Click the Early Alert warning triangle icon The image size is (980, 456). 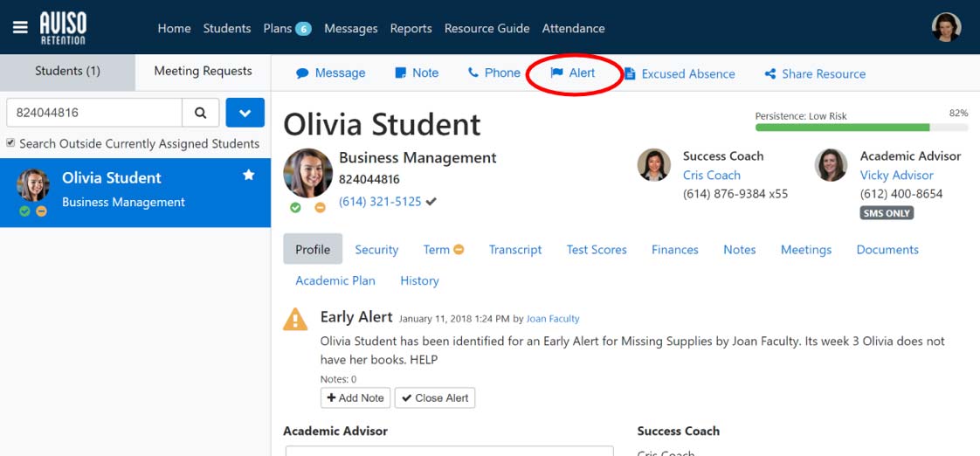295,320
